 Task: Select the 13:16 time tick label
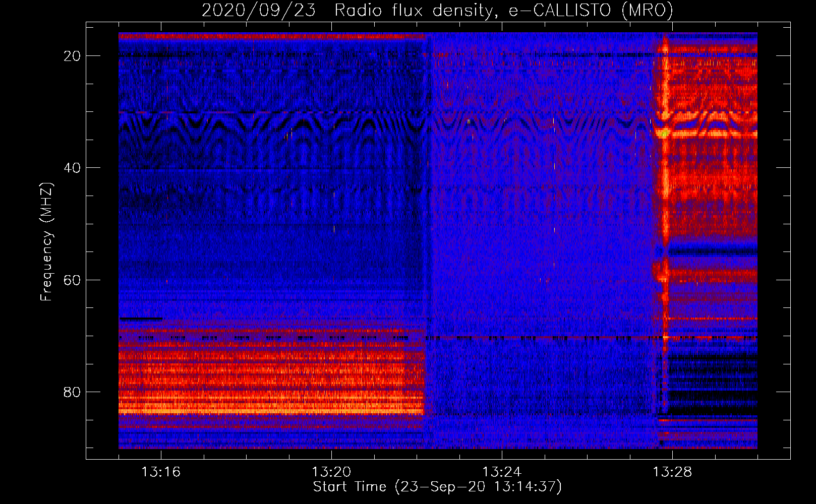pyautogui.click(x=161, y=472)
